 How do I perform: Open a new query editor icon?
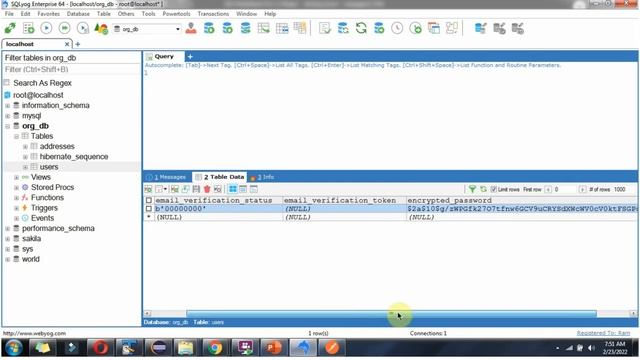coord(29,28)
